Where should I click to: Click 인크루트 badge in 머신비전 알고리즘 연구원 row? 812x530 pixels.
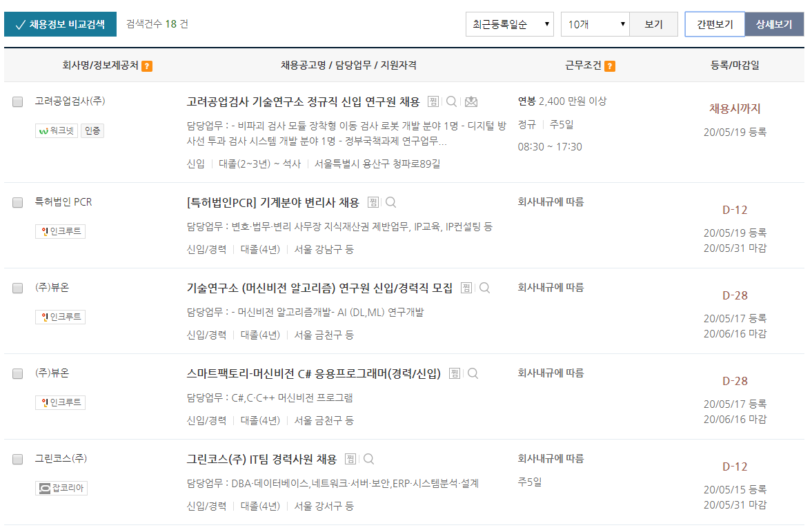coord(61,317)
